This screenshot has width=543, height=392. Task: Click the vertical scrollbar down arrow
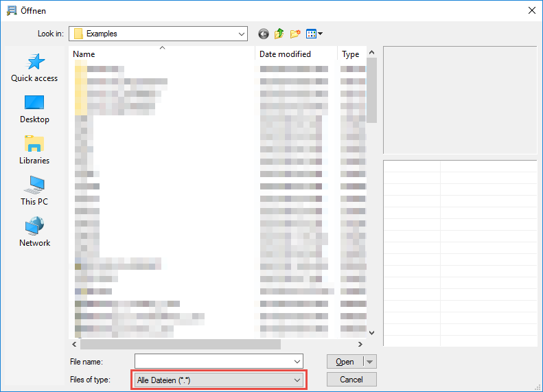coord(372,333)
